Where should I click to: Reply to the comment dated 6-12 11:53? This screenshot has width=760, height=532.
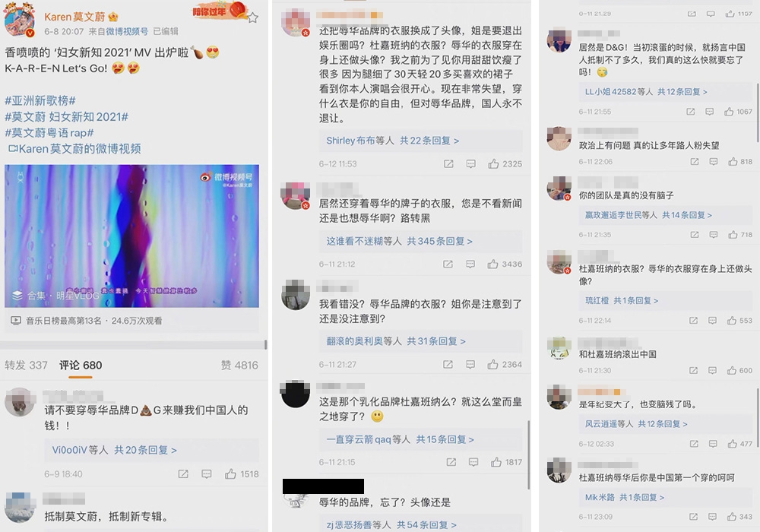[470, 163]
